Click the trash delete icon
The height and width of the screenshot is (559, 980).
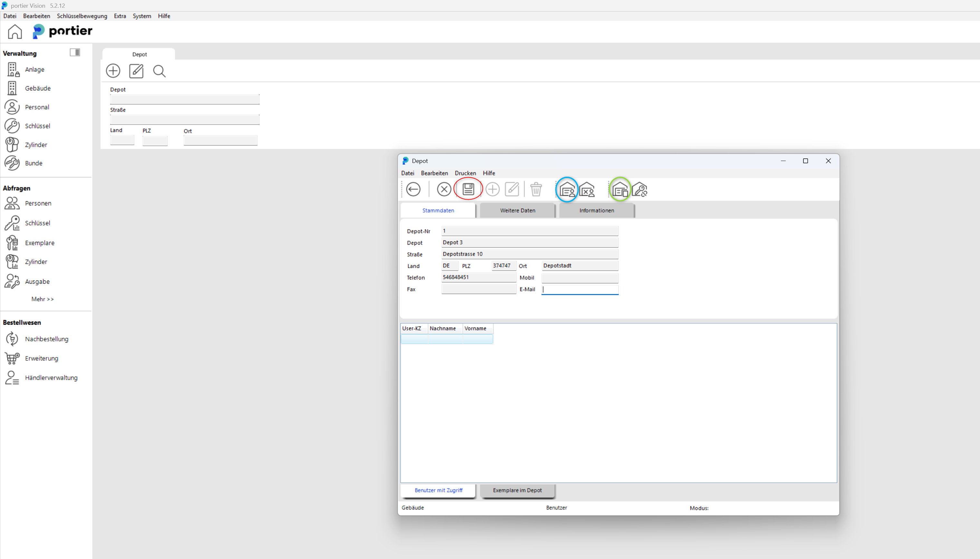tap(536, 189)
